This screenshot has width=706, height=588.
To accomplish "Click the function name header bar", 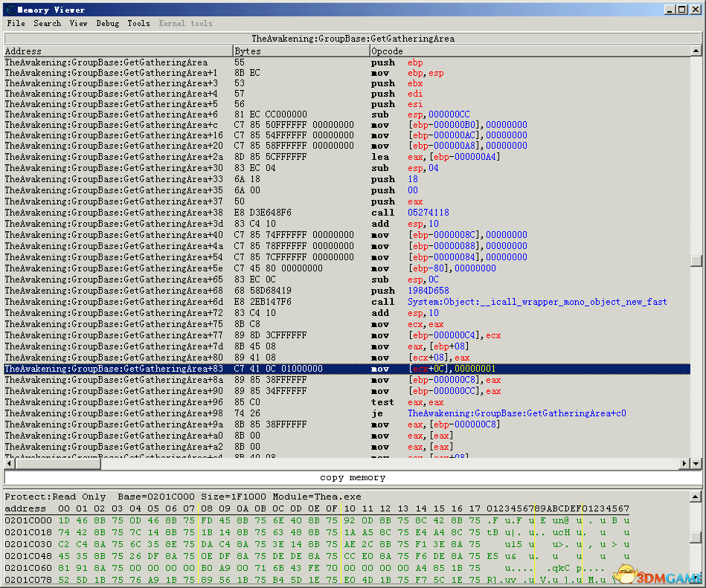I will coord(353,39).
